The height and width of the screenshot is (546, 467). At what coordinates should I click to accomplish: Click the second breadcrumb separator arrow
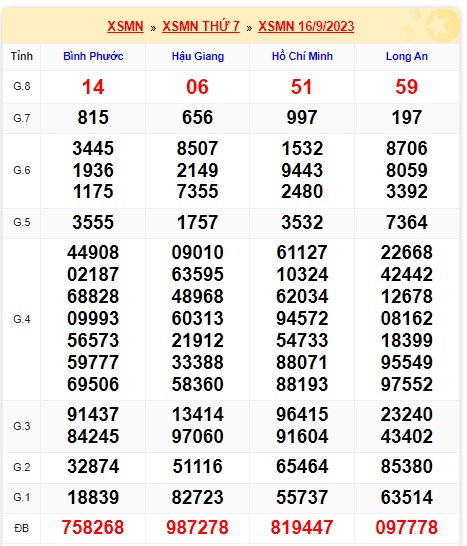pos(249,28)
